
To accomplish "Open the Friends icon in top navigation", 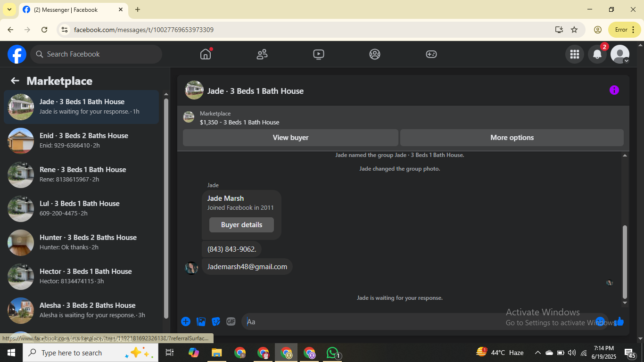I will 262,54.
